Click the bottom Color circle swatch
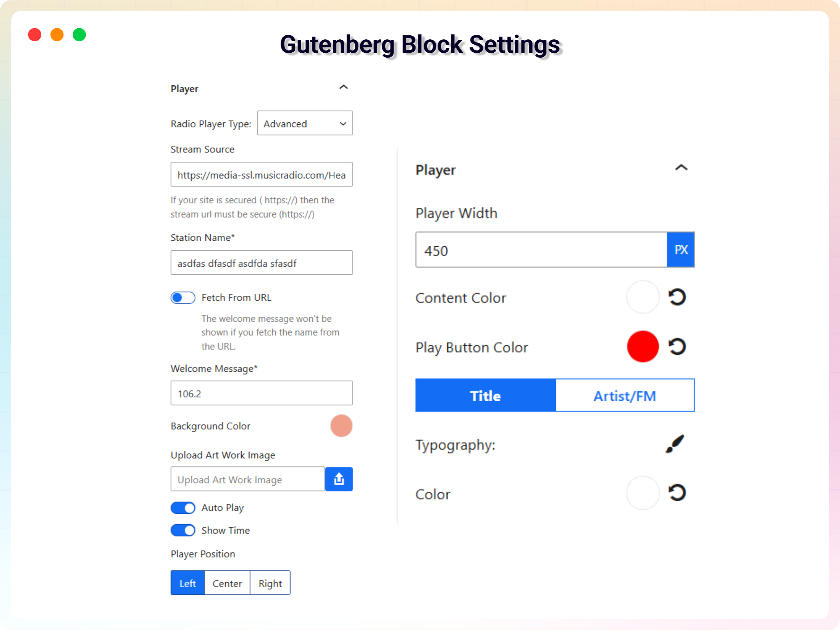Image resolution: width=840 pixels, height=630 pixels. (643, 492)
